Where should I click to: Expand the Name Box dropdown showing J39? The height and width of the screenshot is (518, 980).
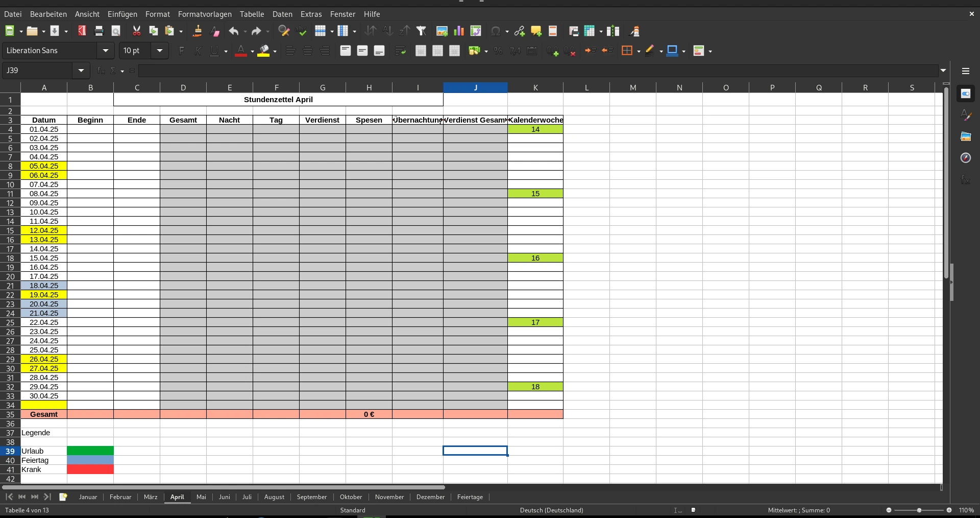coord(81,70)
